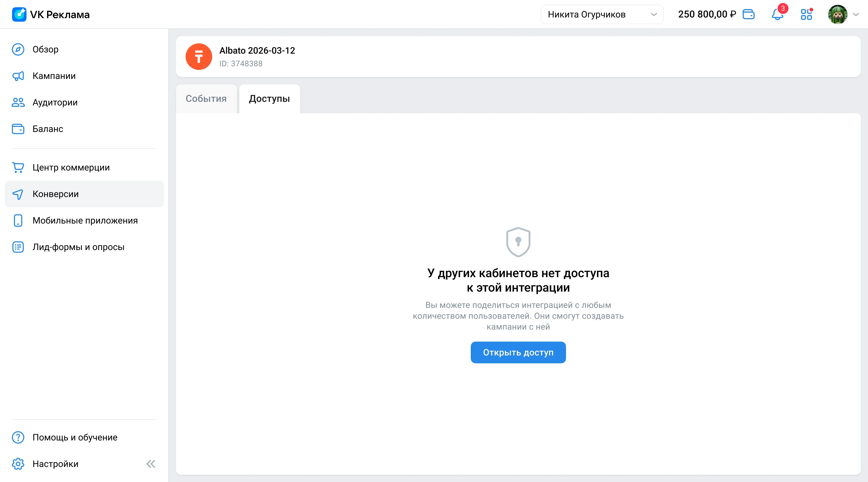This screenshot has width=868, height=482.
Task: Open the Помощь и обучение question icon
Action: (x=18, y=437)
